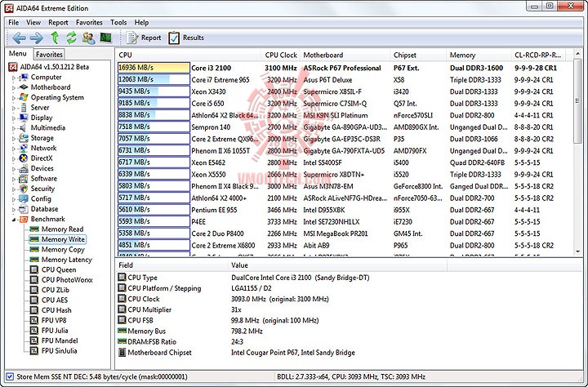Select the 9435 MB/s Xeon X3430 bar

154,91
